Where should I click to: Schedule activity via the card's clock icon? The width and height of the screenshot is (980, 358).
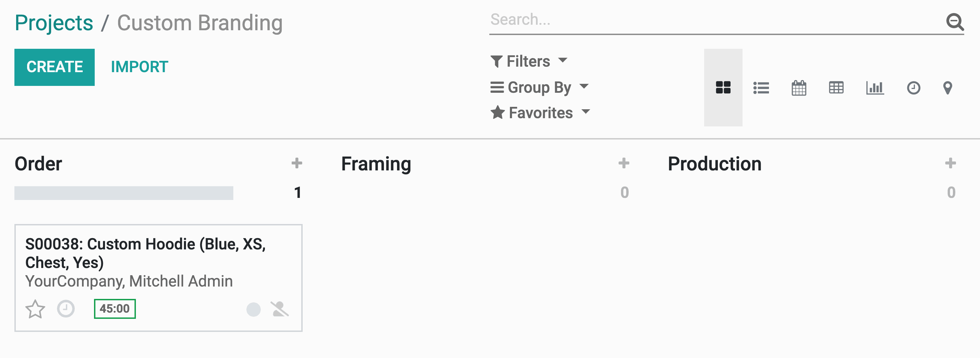[x=66, y=309]
